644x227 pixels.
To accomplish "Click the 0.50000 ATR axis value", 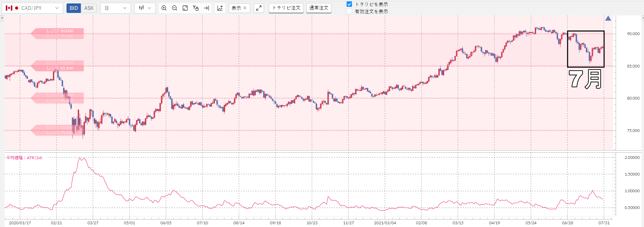I will (632, 208).
